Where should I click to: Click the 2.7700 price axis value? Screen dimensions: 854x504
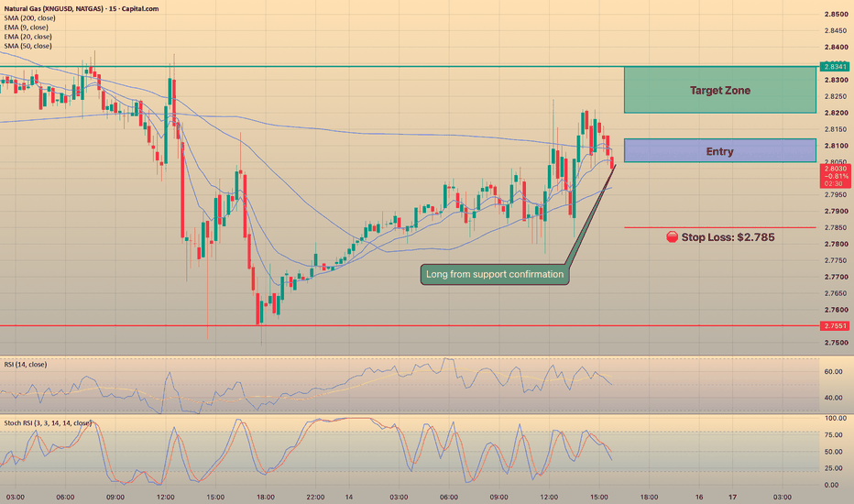point(836,277)
